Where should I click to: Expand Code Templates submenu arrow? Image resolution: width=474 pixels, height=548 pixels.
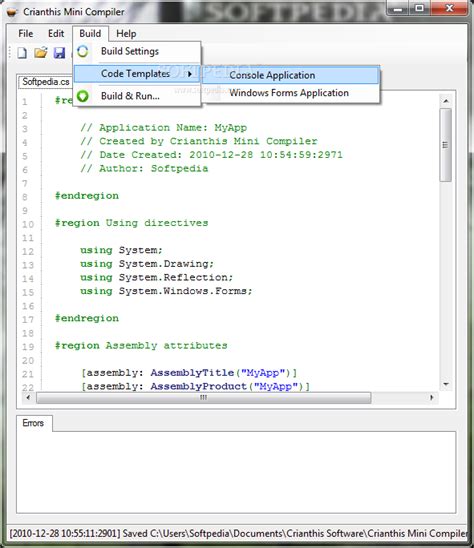(190, 74)
